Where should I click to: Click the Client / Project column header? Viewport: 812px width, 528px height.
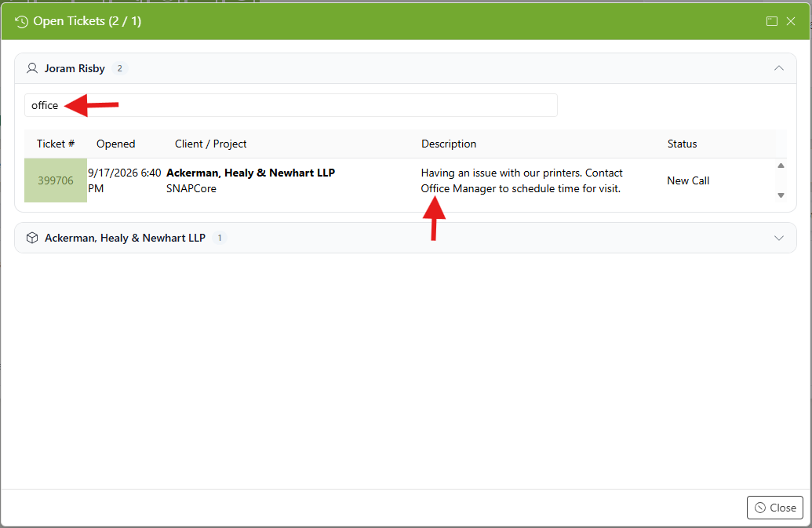211,144
